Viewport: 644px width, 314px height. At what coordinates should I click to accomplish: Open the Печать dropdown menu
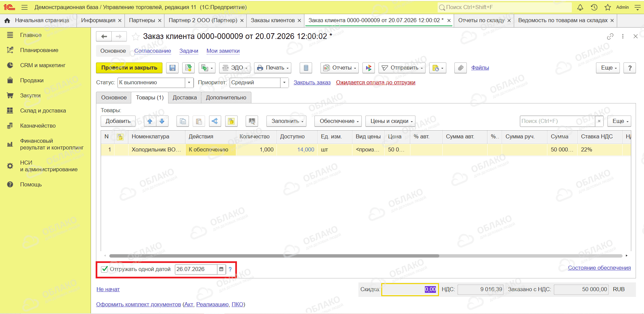tap(273, 68)
